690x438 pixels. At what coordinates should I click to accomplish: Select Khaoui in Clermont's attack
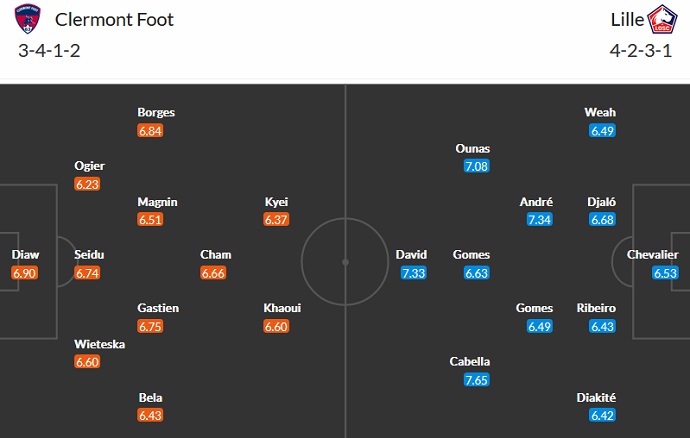282,308
